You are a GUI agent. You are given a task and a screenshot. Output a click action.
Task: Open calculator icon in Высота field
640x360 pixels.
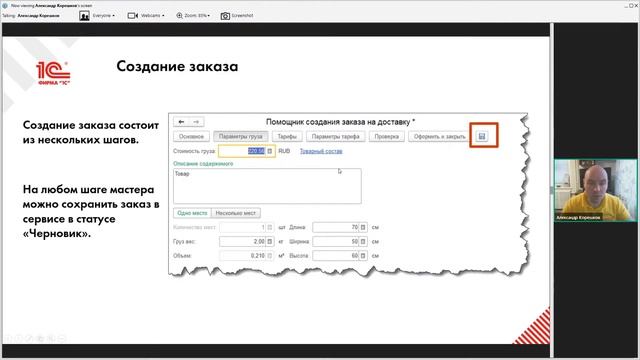click(362, 256)
